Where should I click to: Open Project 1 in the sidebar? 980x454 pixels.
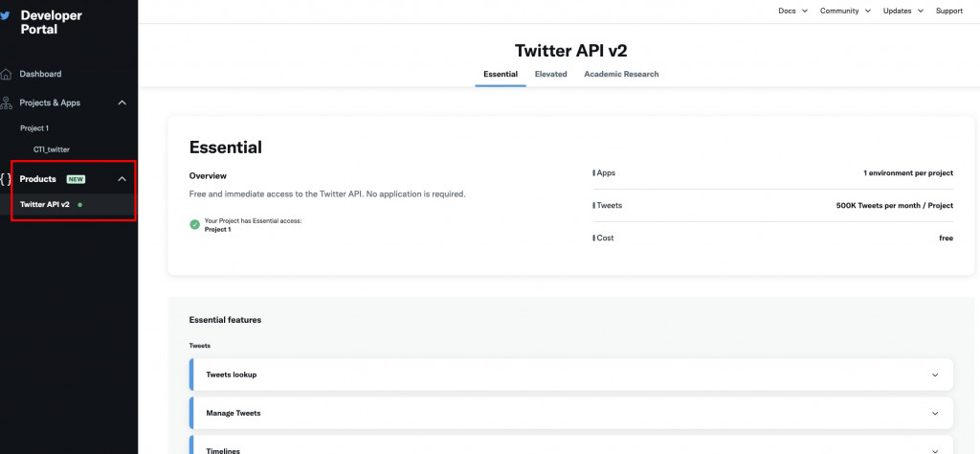pos(34,127)
